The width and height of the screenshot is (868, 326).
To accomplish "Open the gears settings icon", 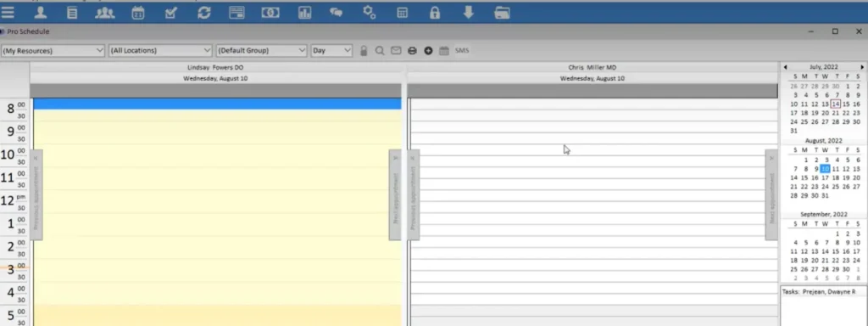I will tap(370, 12).
